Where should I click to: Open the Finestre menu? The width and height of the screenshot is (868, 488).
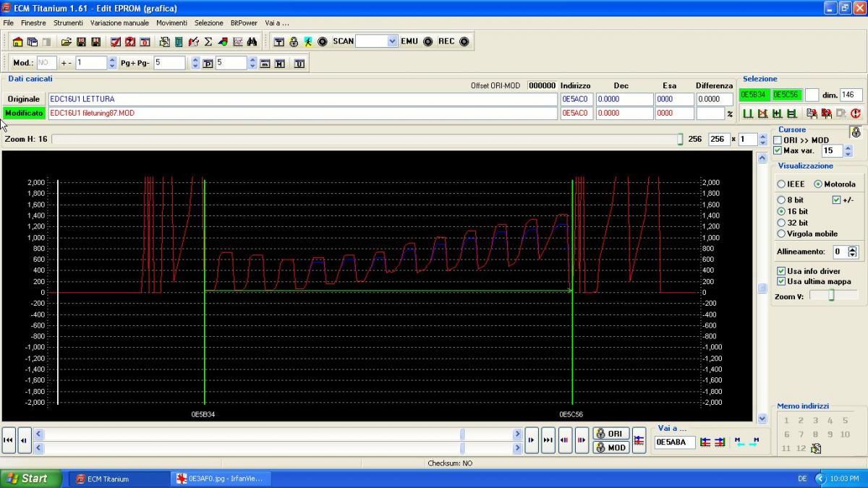pyautogui.click(x=33, y=22)
